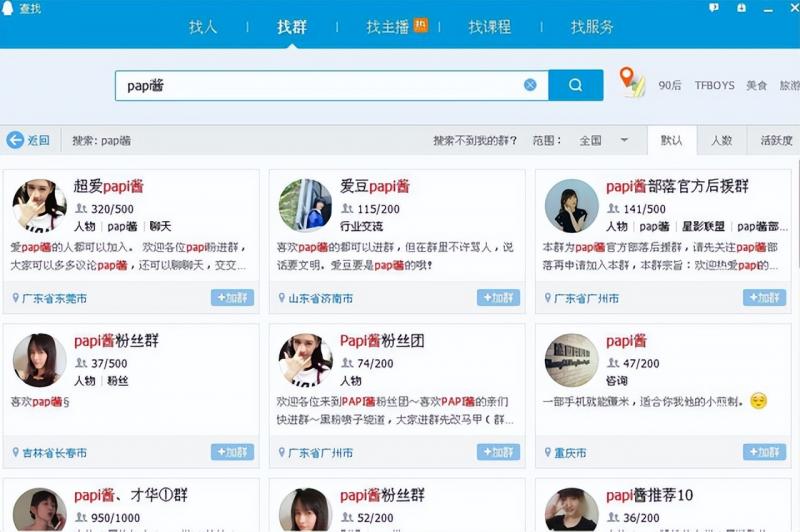Click into the papi酱 search input field

(320, 85)
